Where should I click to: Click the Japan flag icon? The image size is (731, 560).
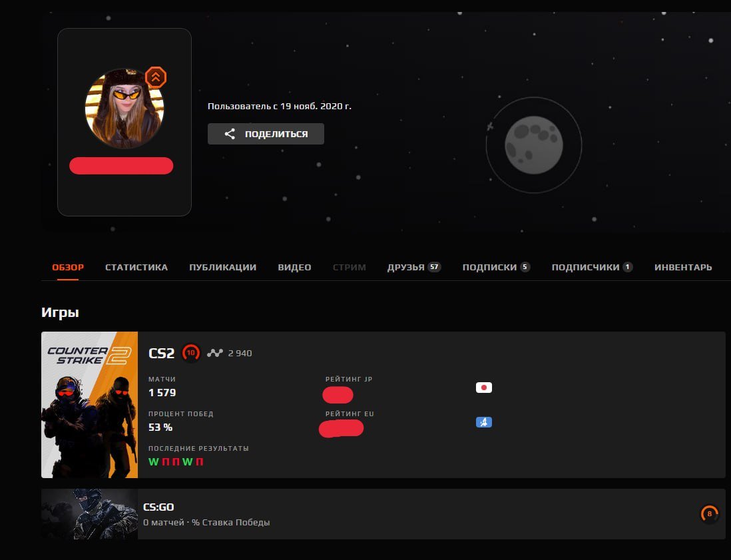tap(484, 388)
